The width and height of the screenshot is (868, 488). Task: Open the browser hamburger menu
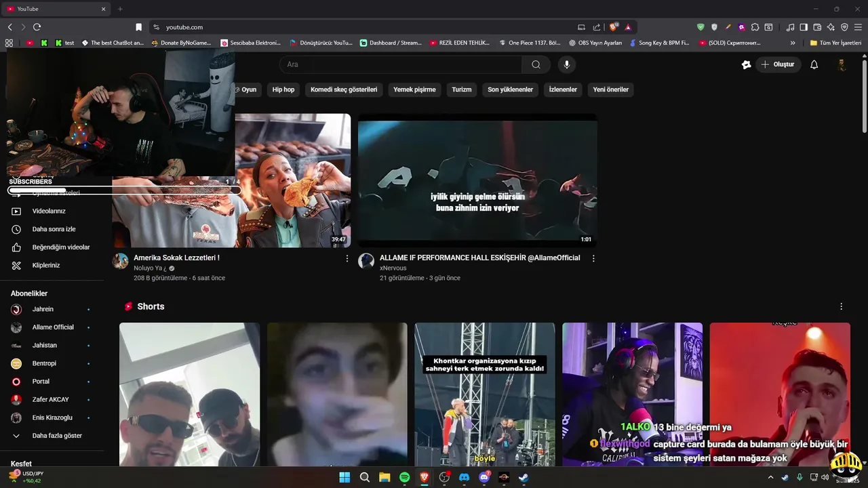coord(858,27)
